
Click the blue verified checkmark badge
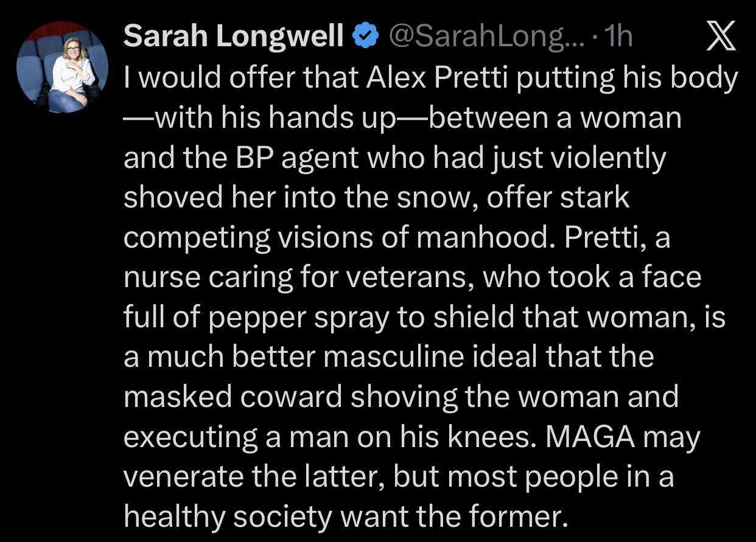click(x=365, y=38)
